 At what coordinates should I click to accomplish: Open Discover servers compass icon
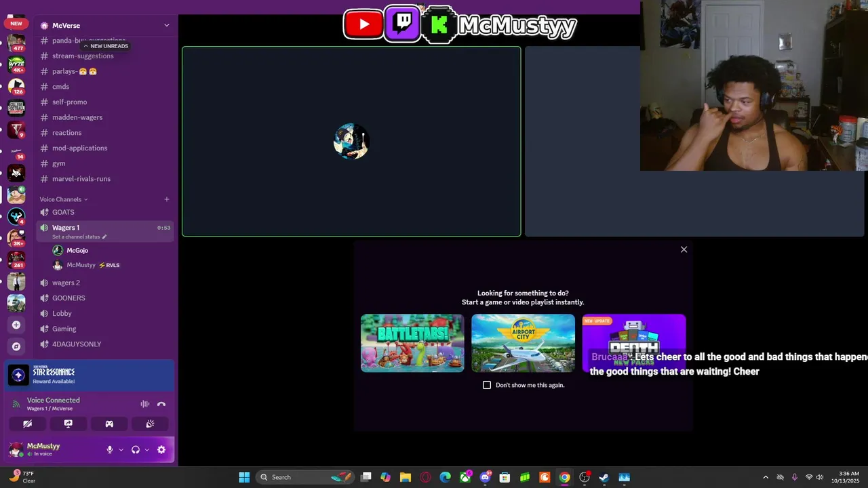pyautogui.click(x=16, y=346)
